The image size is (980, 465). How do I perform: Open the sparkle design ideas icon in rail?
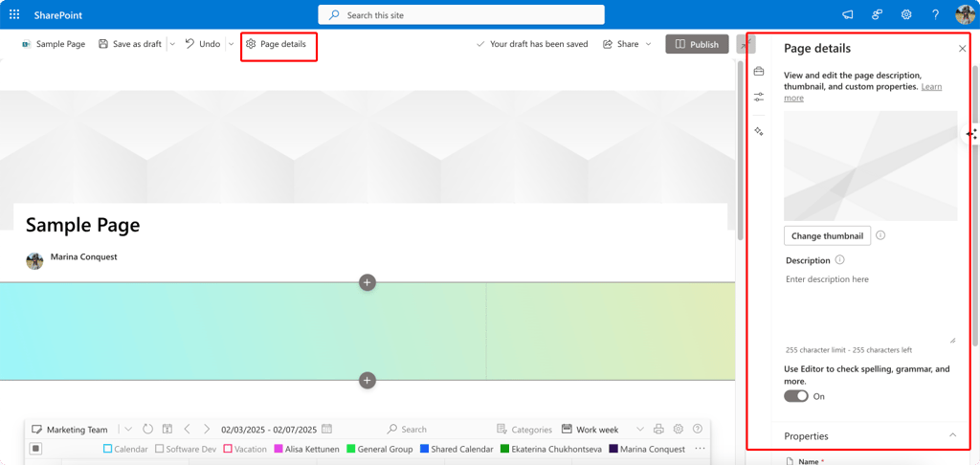click(x=759, y=131)
